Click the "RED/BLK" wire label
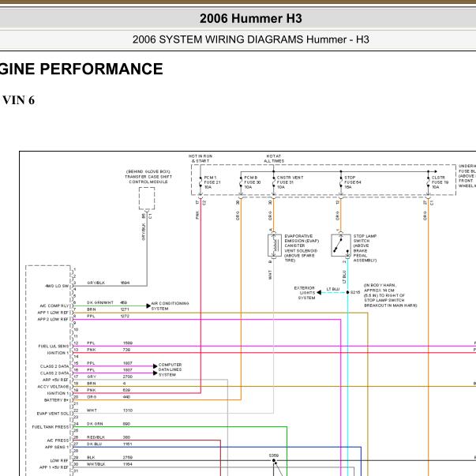Screen dimensions: 476x476 pos(96,437)
